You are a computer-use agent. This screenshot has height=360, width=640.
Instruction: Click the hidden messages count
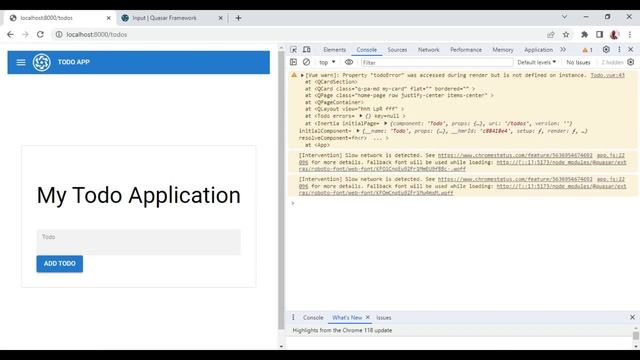point(612,62)
